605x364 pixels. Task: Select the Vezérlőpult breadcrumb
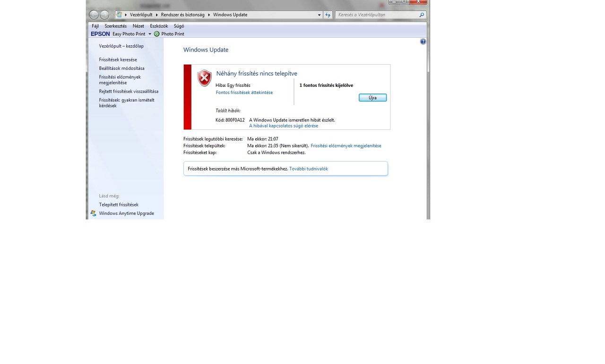point(141,15)
